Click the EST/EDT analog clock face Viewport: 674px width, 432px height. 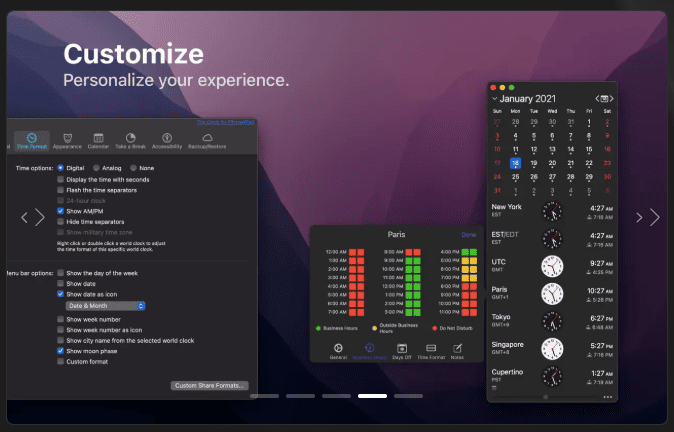[x=552, y=239]
